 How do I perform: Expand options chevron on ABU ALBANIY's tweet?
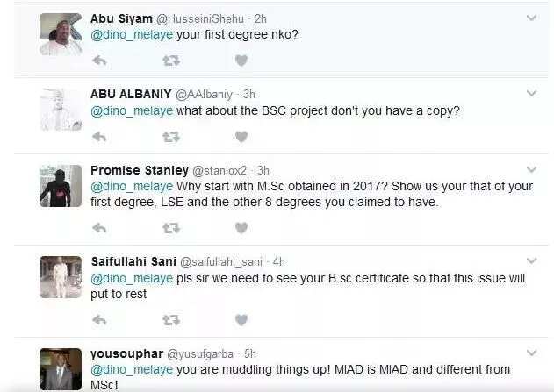point(531,93)
